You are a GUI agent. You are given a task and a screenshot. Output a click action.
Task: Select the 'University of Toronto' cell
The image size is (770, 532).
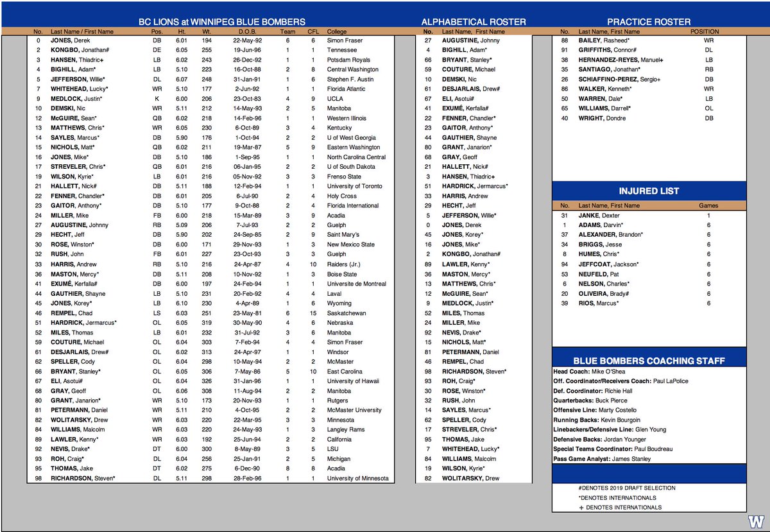click(x=355, y=186)
